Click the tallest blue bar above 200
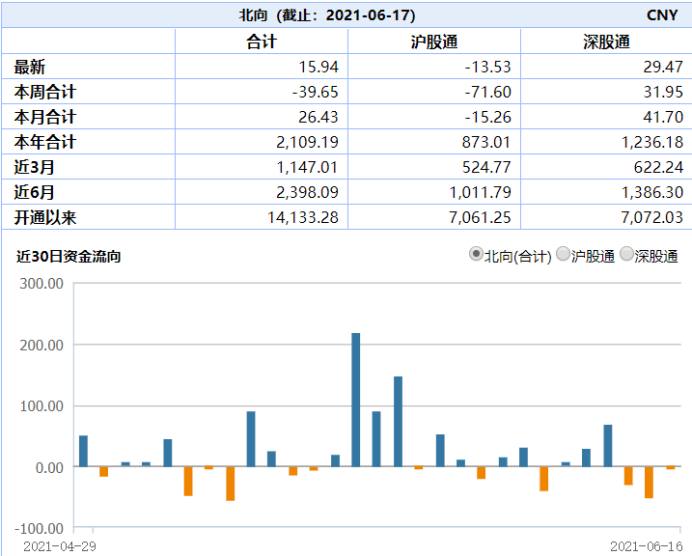 (356, 400)
